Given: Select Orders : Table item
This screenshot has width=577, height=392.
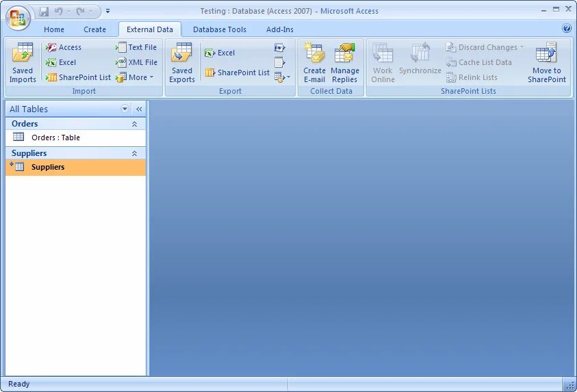Looking at the screenshot, I should pos(75,138).
